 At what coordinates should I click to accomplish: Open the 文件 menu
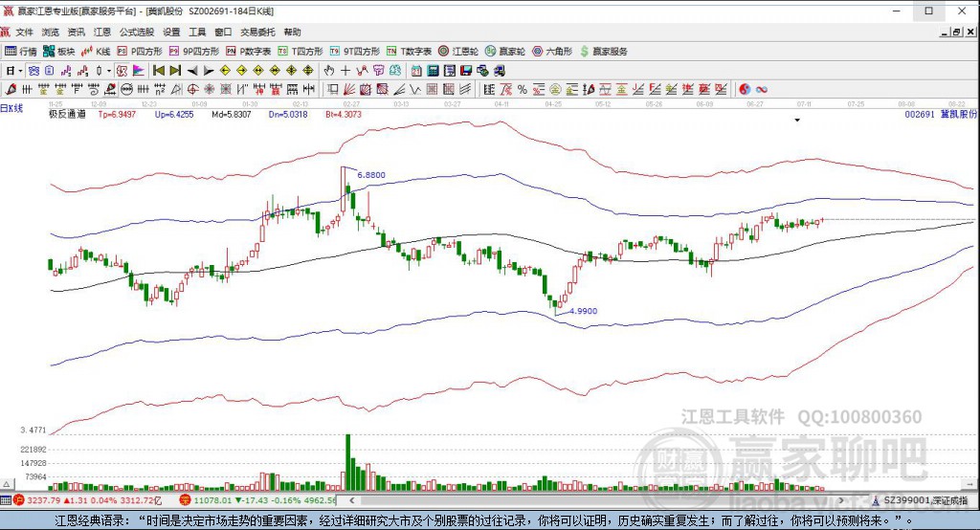pyautogui.click(x=24, y=32)
